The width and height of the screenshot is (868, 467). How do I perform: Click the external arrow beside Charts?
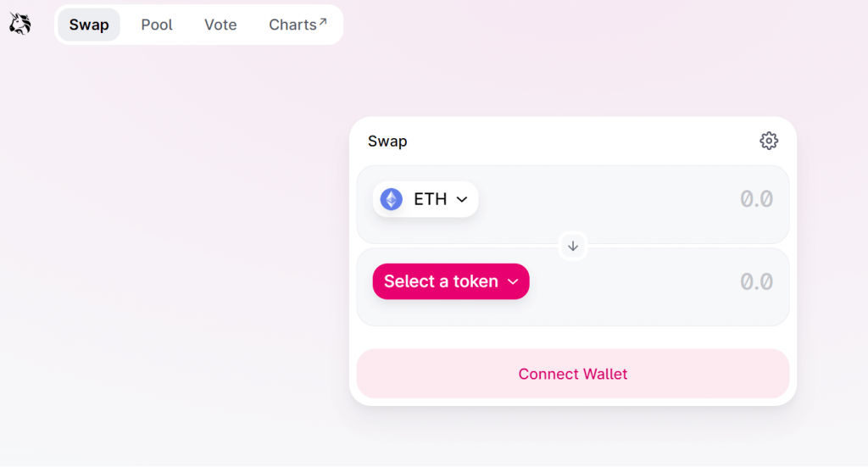(x=323, y=21)
